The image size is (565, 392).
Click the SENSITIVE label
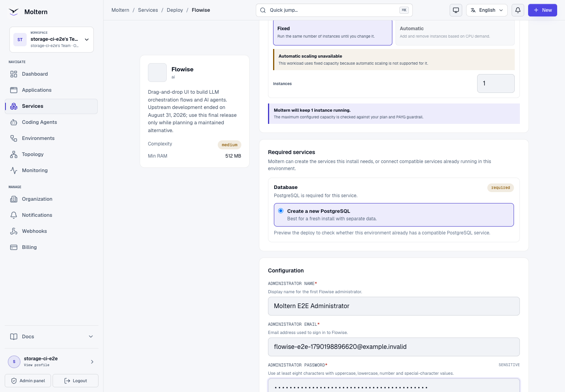tap(509, 365)
